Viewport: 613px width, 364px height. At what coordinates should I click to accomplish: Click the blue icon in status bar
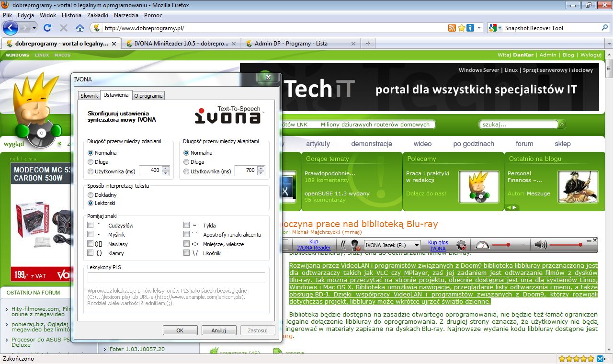click(600, 358)
